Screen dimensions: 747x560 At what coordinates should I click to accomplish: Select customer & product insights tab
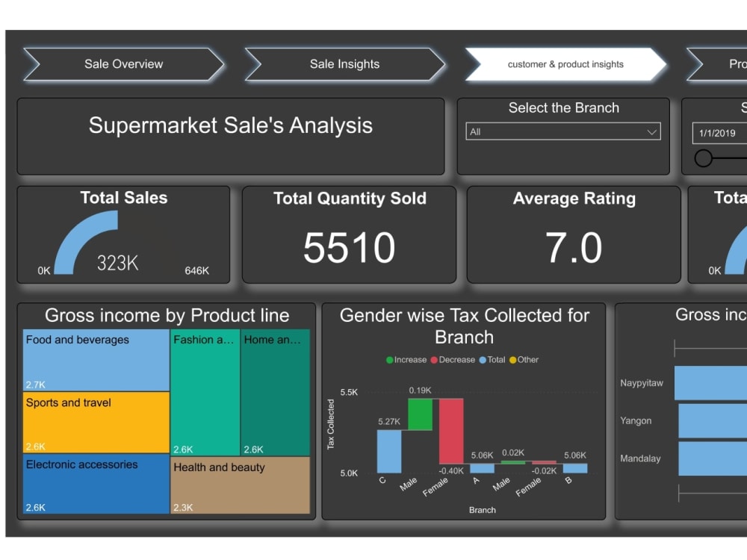coord(565,64)
